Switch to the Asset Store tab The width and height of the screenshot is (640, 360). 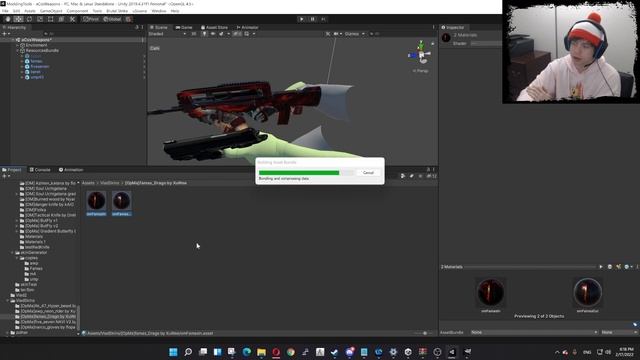(214, 27)
